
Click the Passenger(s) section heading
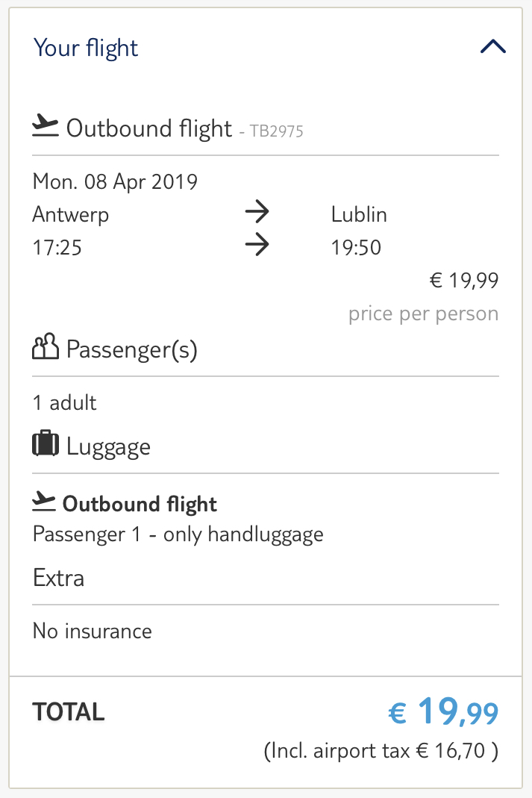[132, 349]
